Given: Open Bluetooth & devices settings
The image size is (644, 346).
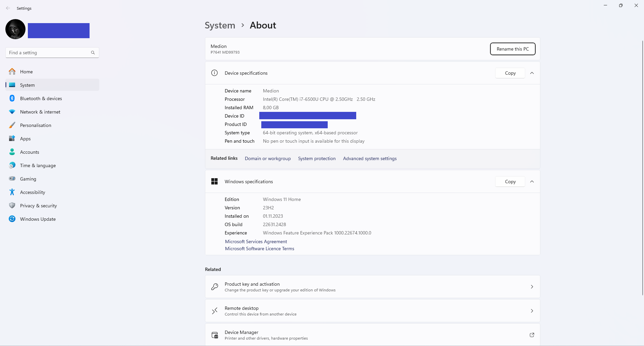Looking at the screenshot, I should [52, 98].
